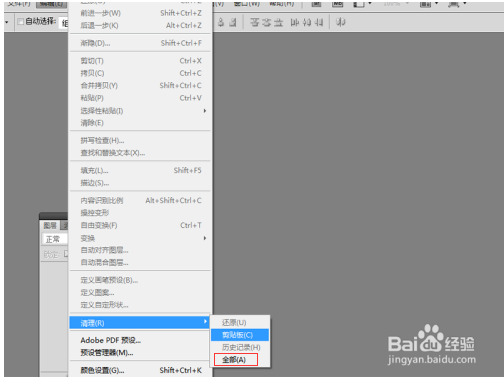Open the tool preset picker arrow
504x382 pixels.
[x=7, y=22]
